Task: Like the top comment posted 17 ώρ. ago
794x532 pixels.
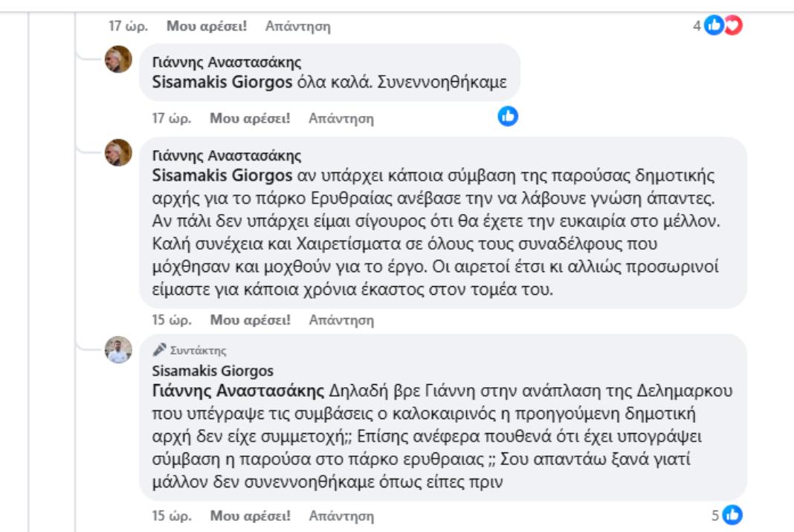Action: pyautogui.click(x=207, y=26)
